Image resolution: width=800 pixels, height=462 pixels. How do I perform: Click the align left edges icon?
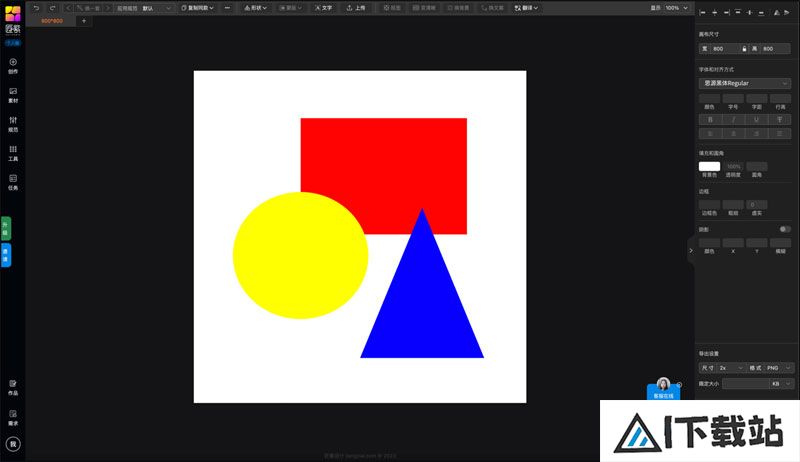click(703, 12)
